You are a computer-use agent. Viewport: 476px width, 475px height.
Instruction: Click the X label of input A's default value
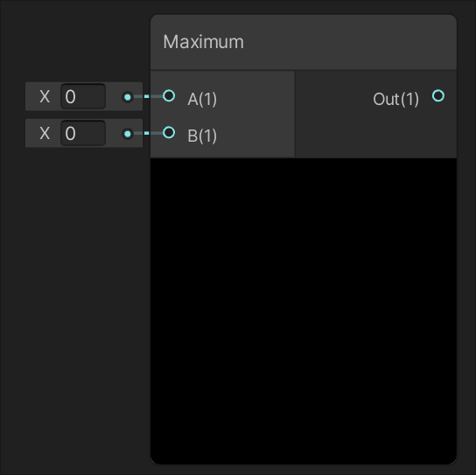tap(45, 97)
